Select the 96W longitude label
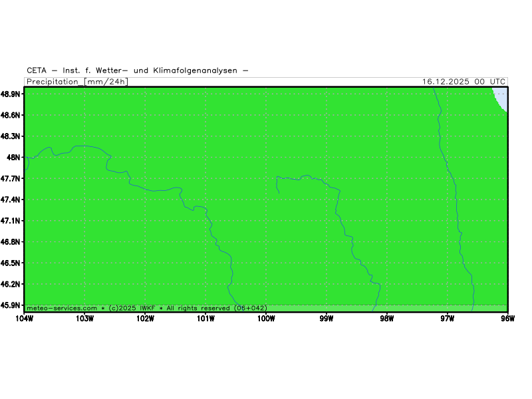The width and height of the screenshot is (532, 399). (508, 318)
